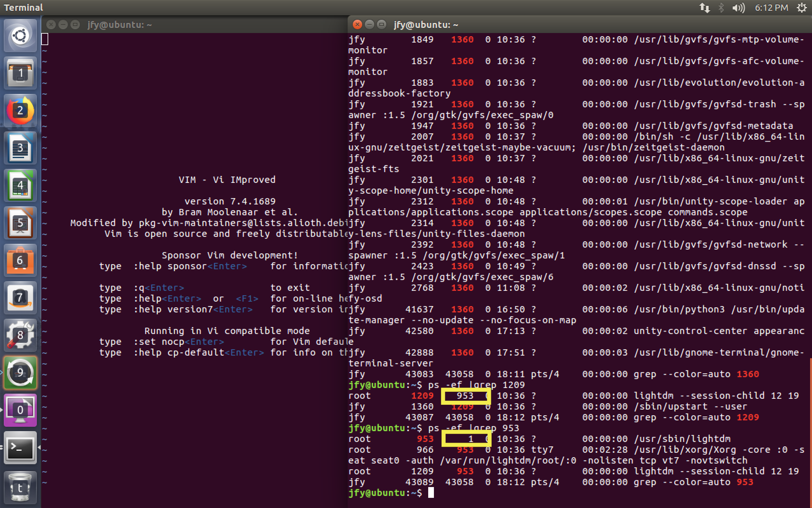
Task: Click 'grep --color=auto 953' output text
Action: (x=693, y=482)
